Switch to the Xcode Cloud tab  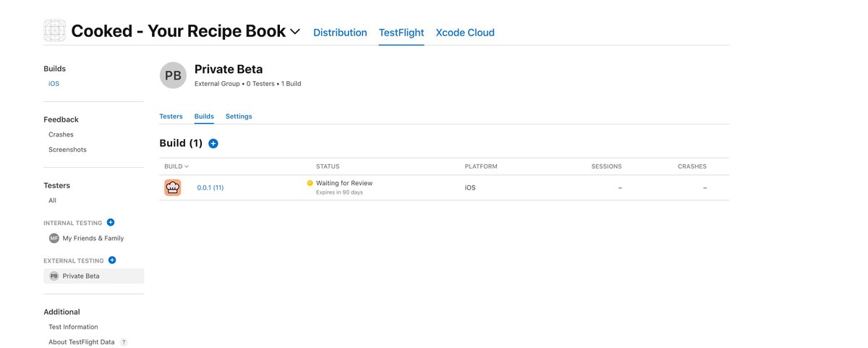click(465, 33)
